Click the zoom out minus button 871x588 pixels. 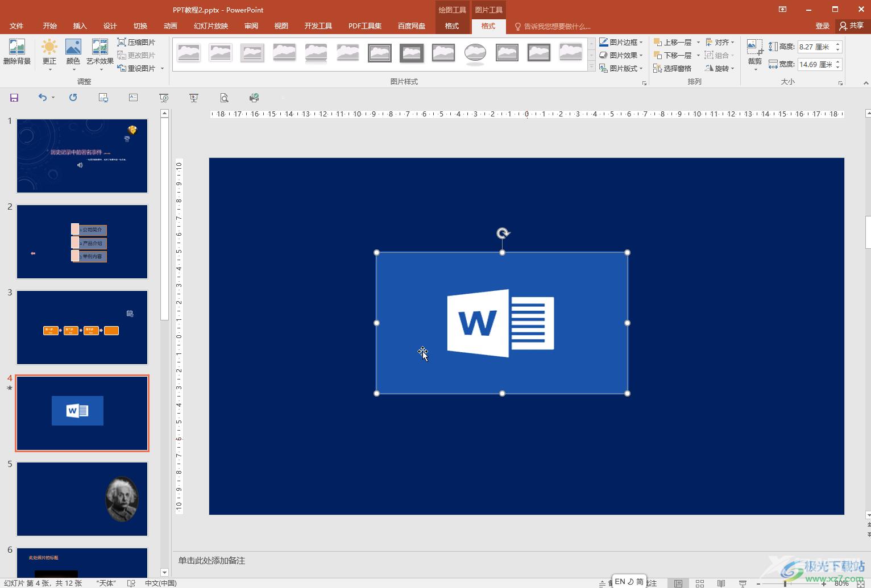tap(758, 583)
